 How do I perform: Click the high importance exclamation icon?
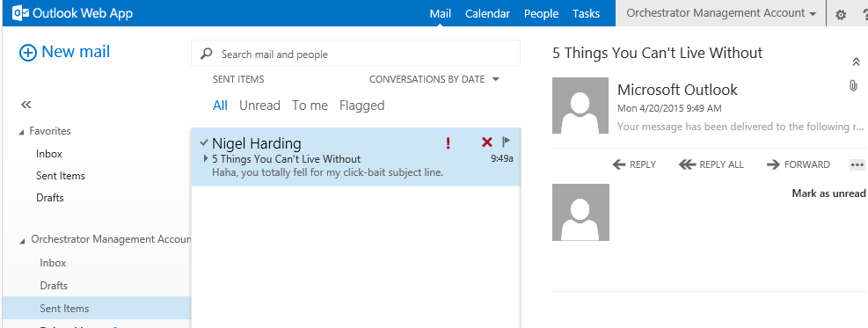tap(448, 143)
